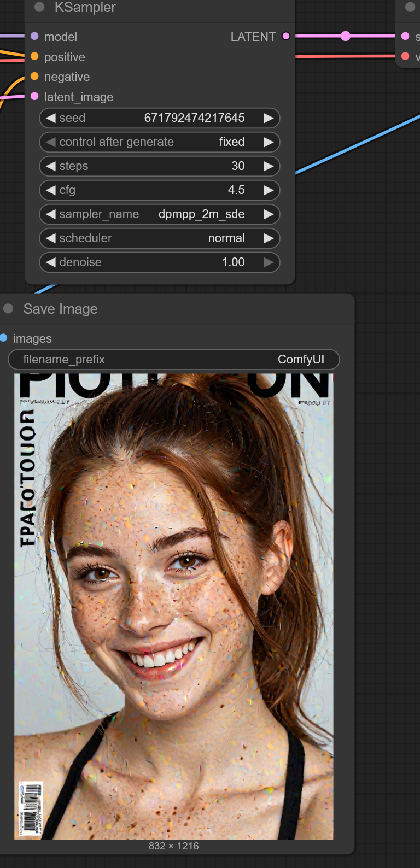This screenshot has height=868, width=420.
Task: Click the collapse dot on top-right node
Action: tap(410, 7)
